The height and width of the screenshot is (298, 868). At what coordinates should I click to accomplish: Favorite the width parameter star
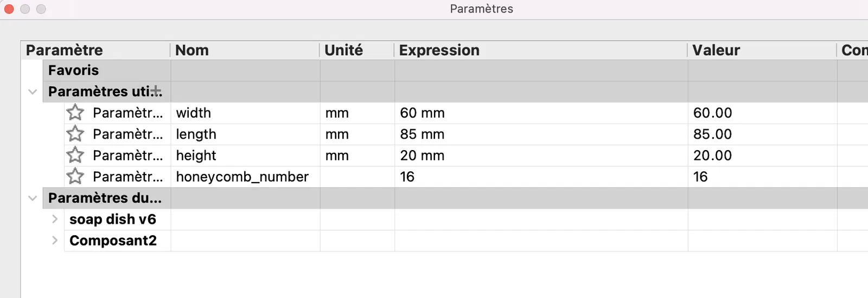pyautogui.click(x=75, y=113)
